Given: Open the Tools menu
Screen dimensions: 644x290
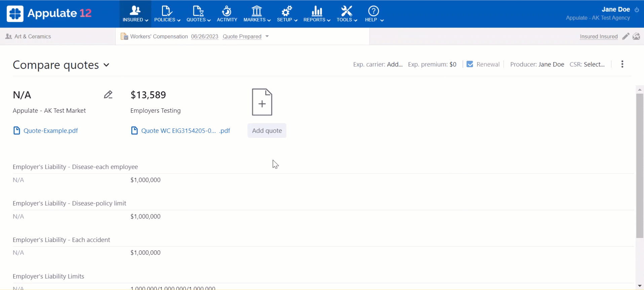Looking at the screenshot, I should tap(347, 14).
